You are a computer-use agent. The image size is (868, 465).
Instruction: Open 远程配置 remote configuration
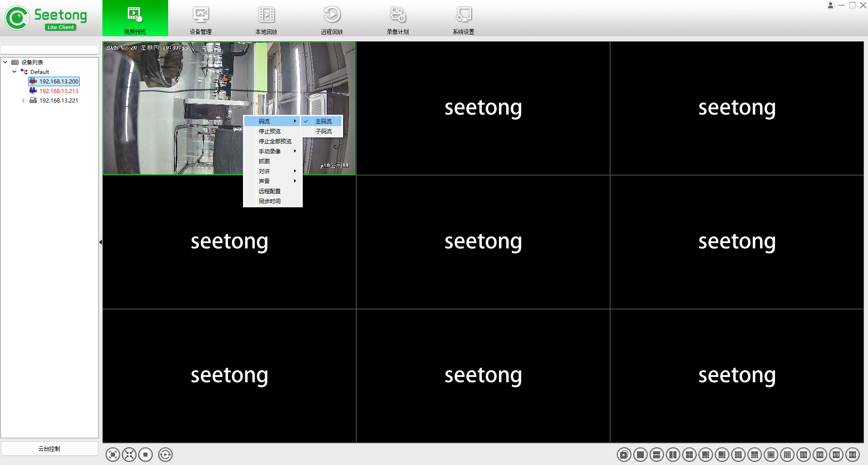click(x=273, y=191)
